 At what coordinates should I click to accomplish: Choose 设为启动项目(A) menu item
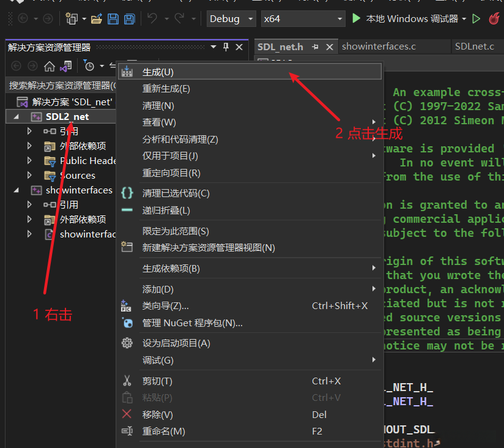(250, 343)
